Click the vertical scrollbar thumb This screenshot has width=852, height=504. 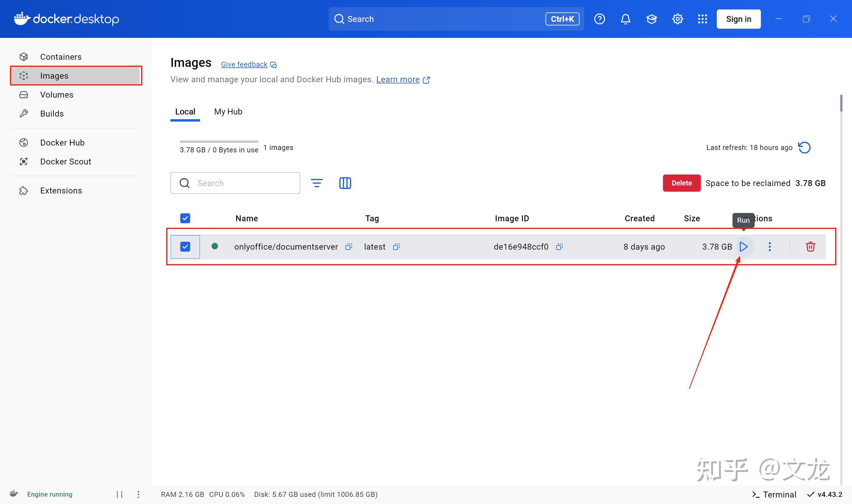[841, 103]
